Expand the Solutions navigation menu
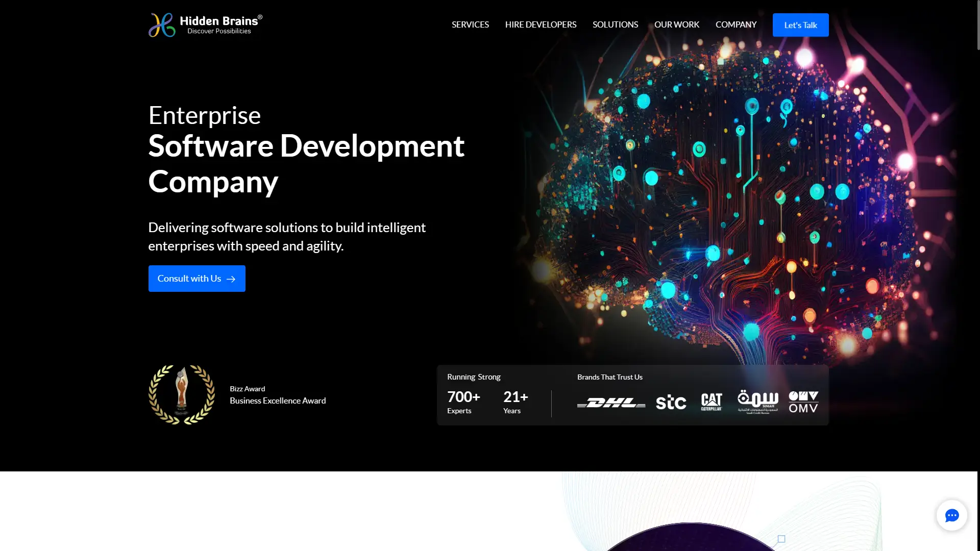 pos(615,25)
